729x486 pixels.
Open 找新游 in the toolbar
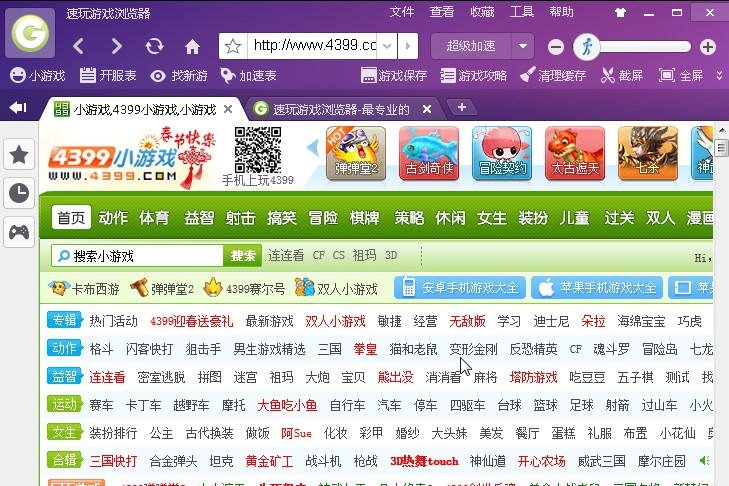point(179,75)
